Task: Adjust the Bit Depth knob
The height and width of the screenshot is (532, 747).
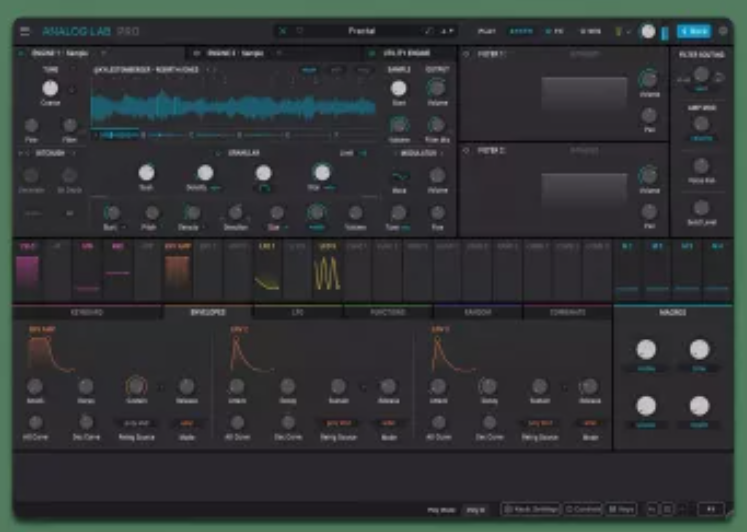Action: (70, 176)
